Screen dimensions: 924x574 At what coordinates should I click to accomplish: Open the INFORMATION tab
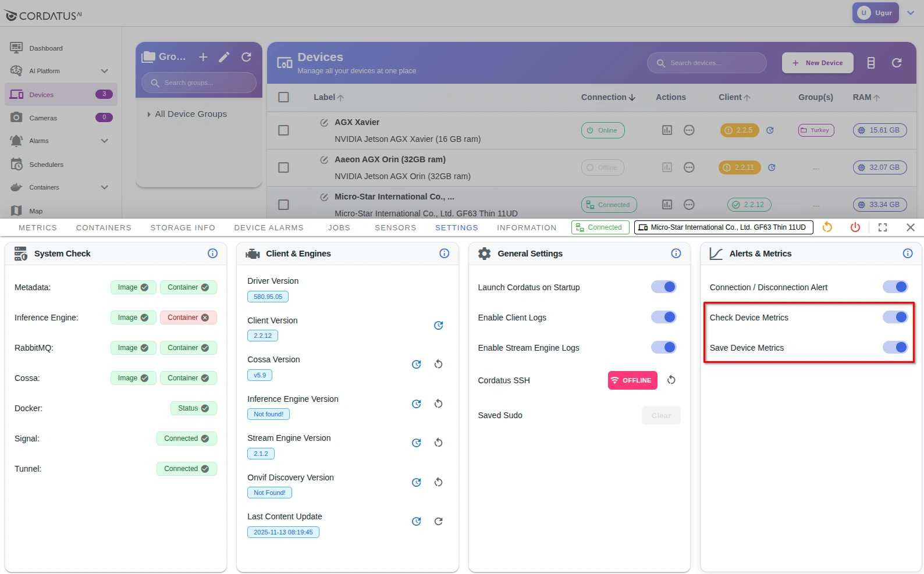(x=527, y=228)
